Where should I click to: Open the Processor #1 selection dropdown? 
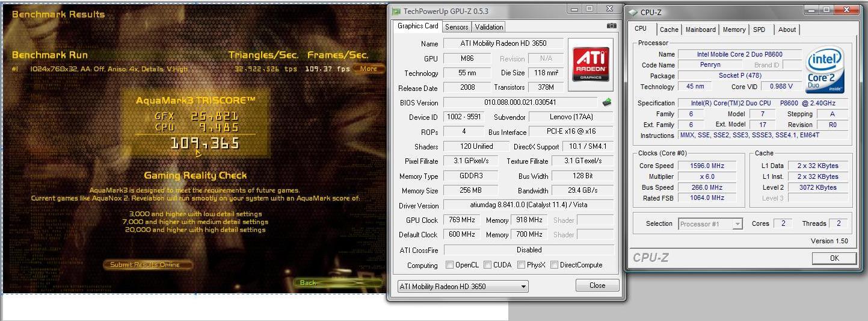(x=710, y=224)
